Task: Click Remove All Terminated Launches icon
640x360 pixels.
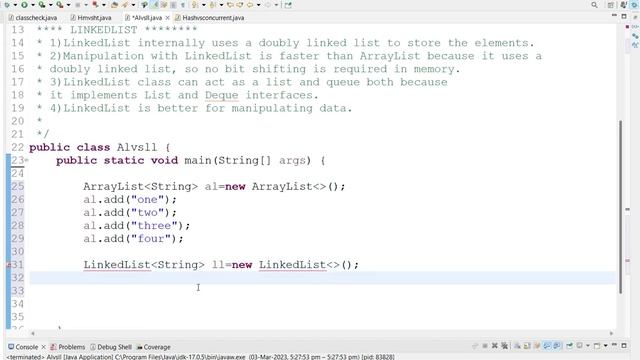Action: coord(504,346)
